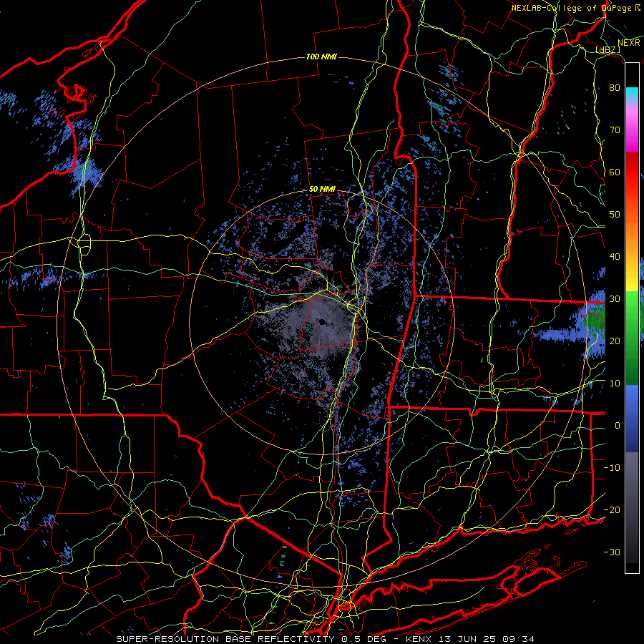Click the 100 NMI range ring label
This screenshot has height=644, width=644.
point(321,57)
